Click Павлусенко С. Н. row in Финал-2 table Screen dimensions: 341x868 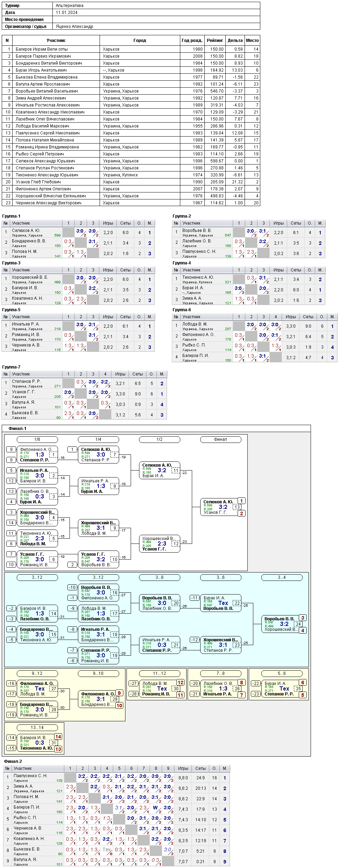coord(117,778)
